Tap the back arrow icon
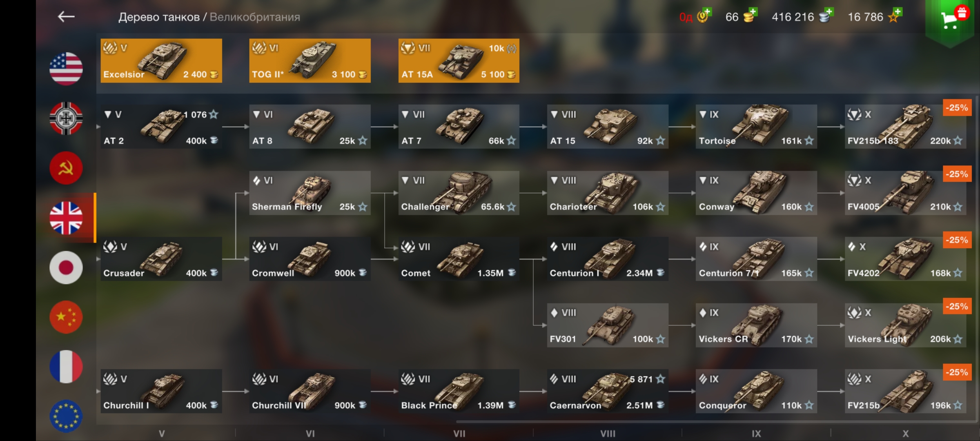The image size is (980, 441). 66,17
